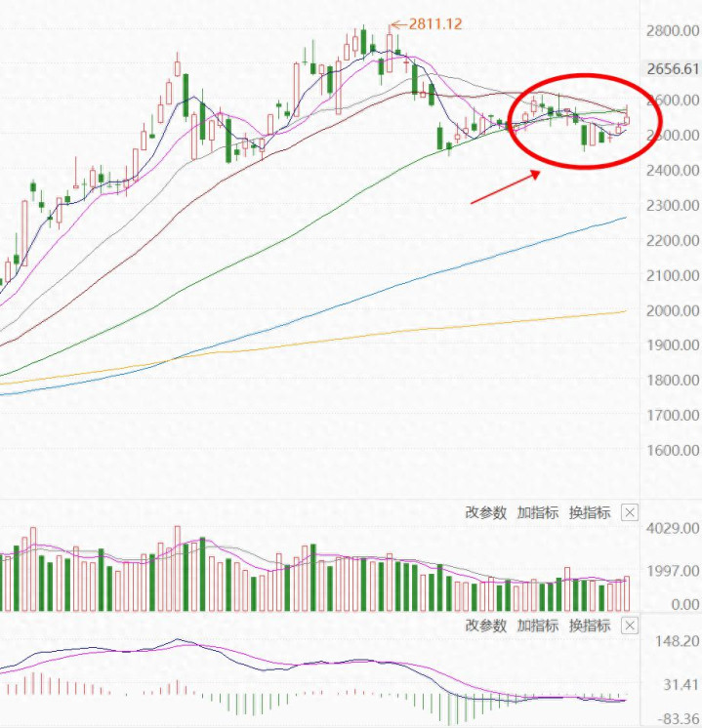Click 加指标 in the MACD indicator panel

click(538, 626)
